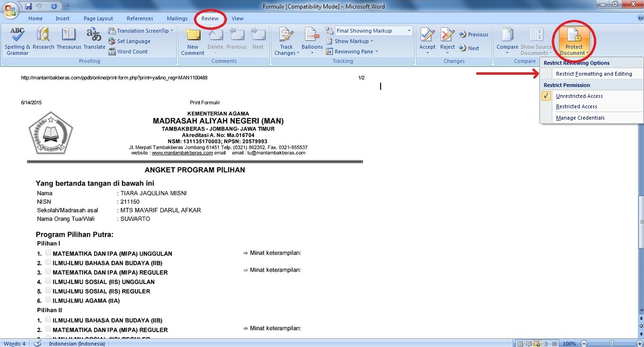Tick ILMU-ILMU BAHASA DAN BUDAYA under Pilihan I

click(48, 262)
